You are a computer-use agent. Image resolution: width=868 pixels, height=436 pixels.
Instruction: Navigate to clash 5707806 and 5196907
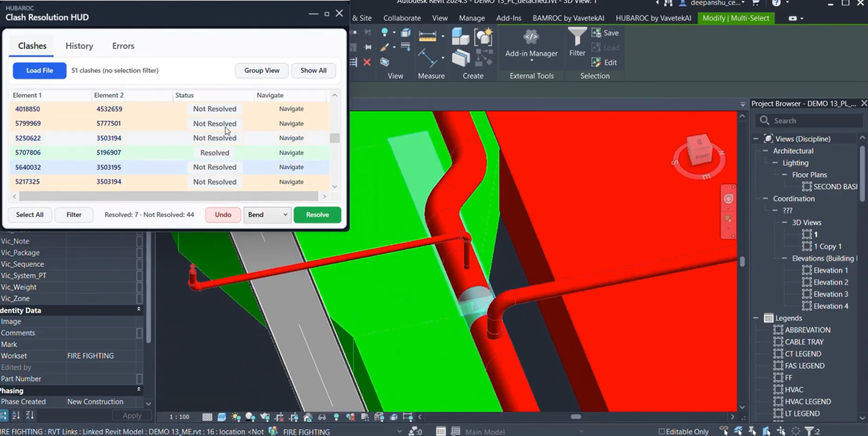[x=291, y=153]
